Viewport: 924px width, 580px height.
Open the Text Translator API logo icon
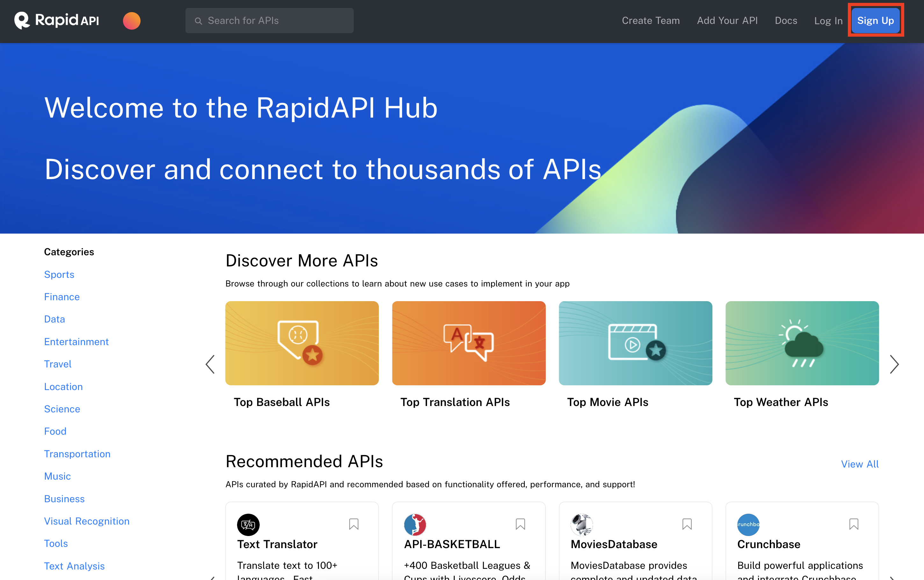[248, 524]
